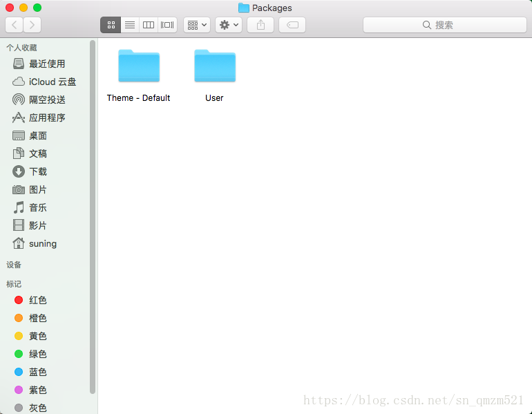The image size is (532, 414).
Task: Switch to list view mode
Action: coord(130,25)
